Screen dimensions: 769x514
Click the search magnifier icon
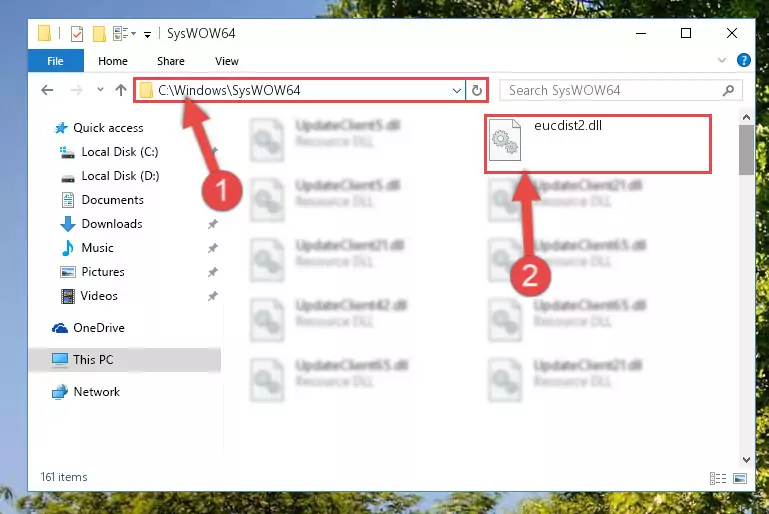(x=728, y=91)
